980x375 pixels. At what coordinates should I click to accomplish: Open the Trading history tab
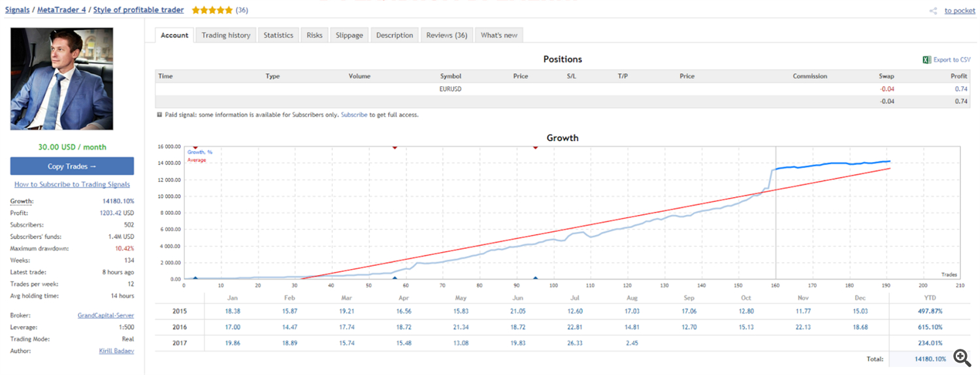pos(226,35)
